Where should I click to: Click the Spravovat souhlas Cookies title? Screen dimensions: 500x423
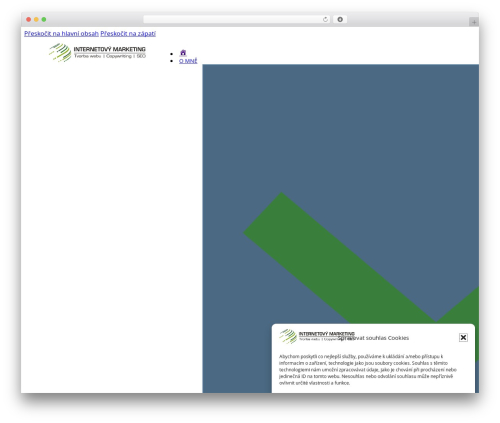pos(373,338)
